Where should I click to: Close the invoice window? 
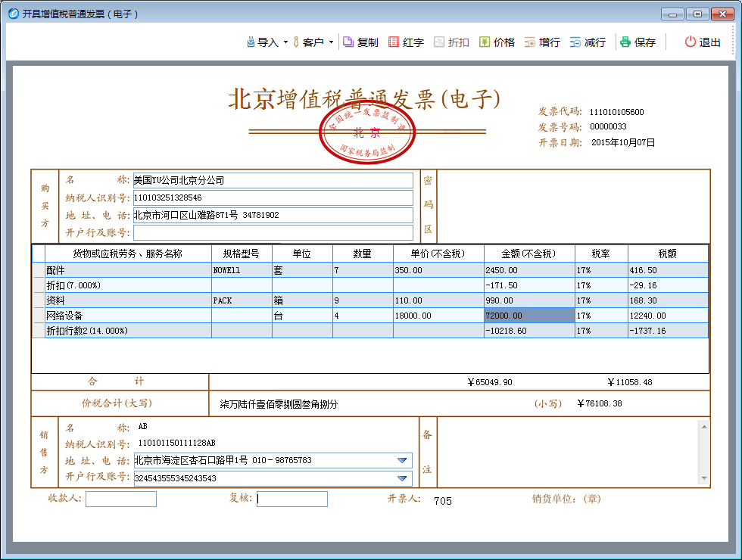coord(722,14)
